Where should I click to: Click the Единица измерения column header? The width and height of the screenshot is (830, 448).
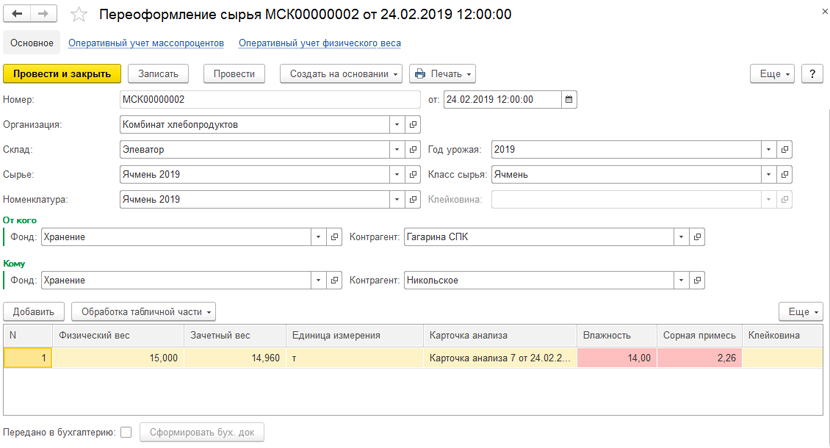(355, 335)
